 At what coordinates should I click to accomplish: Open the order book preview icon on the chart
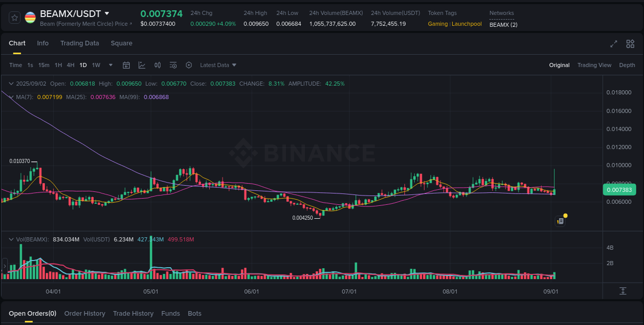pos(560,220)
